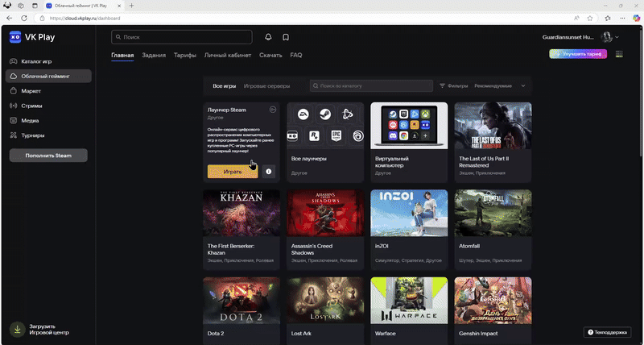Viewport: 644px width, 345px height.
Task: Reload the page with refresh icon
Action: (24, 18)
